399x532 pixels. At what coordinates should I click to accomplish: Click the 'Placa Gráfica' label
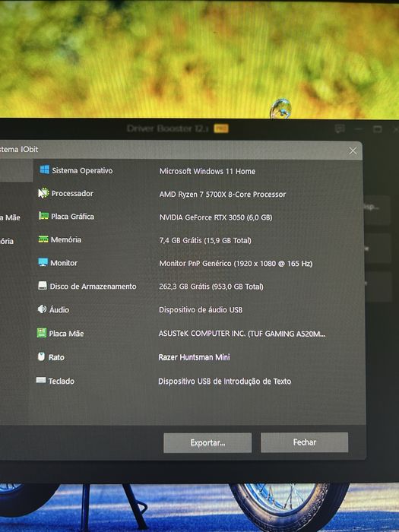point(73,217)
